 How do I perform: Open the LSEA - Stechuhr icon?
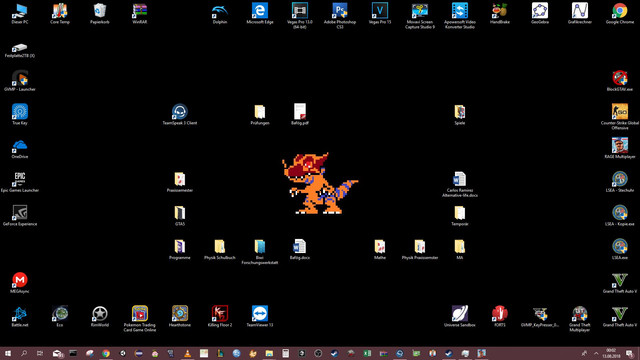pos(620,181)
